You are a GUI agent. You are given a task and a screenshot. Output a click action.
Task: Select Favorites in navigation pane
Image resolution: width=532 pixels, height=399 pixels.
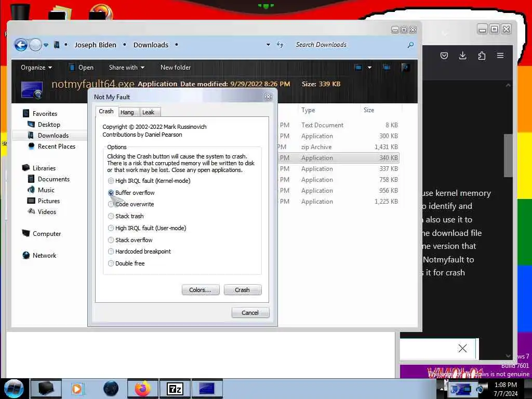click(45, 114)
